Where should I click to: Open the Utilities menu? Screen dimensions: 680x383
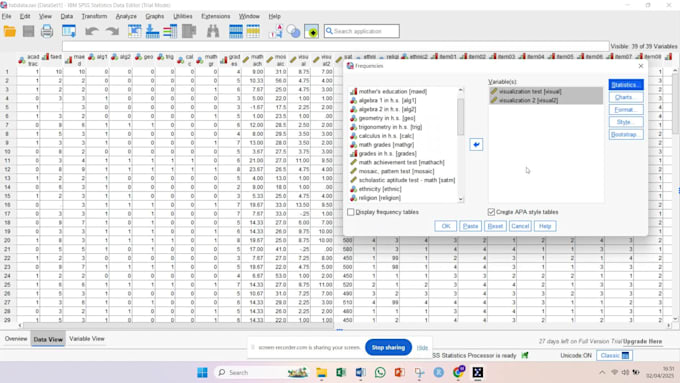tap(183, 16)
